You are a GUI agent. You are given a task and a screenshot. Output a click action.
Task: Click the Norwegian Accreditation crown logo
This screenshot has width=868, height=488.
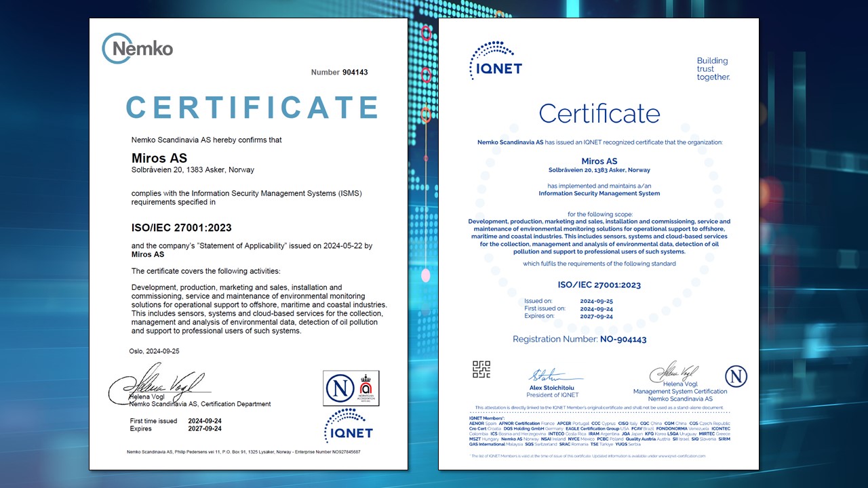tap(365, 388)
